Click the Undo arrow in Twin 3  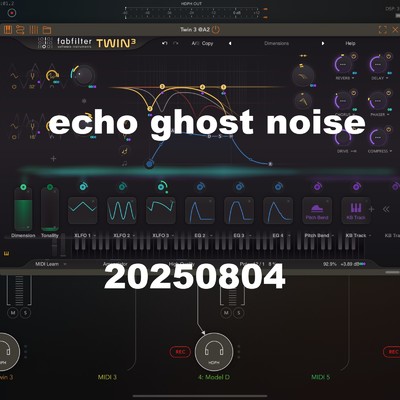tap(164, 43)
